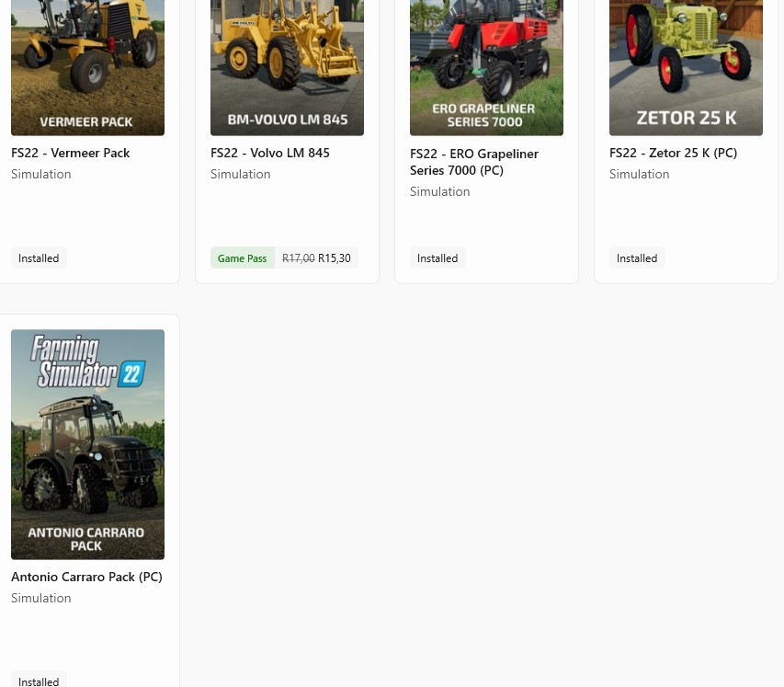Viewport: 784px width, 687px height.
Task: Open the Antonio Carraro Pack cover image
Action: (87, 444)
